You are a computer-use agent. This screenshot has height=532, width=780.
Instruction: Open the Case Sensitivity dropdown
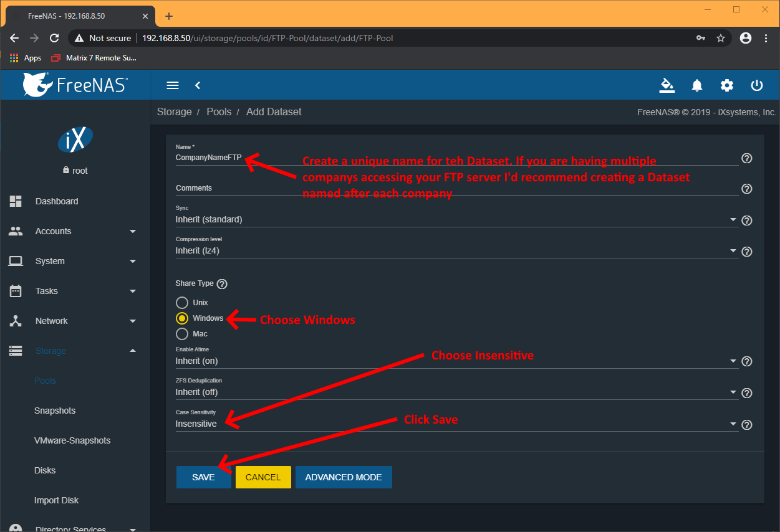457,424
